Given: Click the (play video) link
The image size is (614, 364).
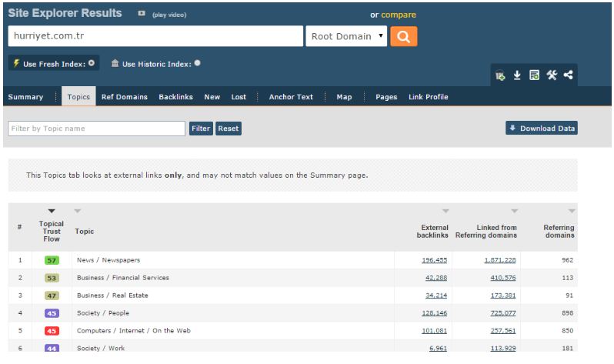Looking at the screenshot, I should point(169,15).
